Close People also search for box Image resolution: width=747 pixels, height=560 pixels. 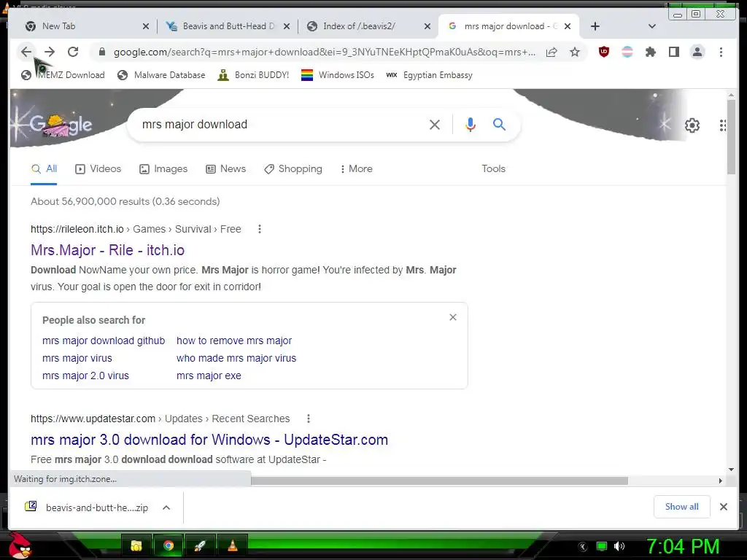coord(452,317)
